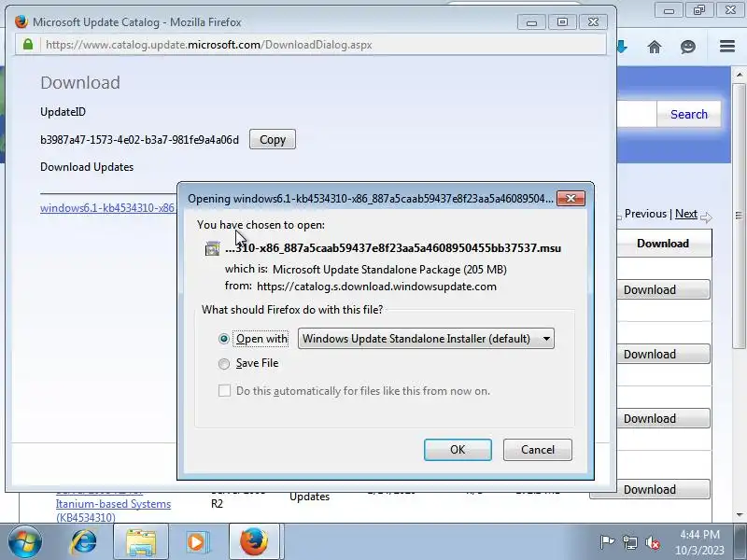Restore down the main Firefox window
The height and width of the screenshot is (560, 747).
[699, 10]
